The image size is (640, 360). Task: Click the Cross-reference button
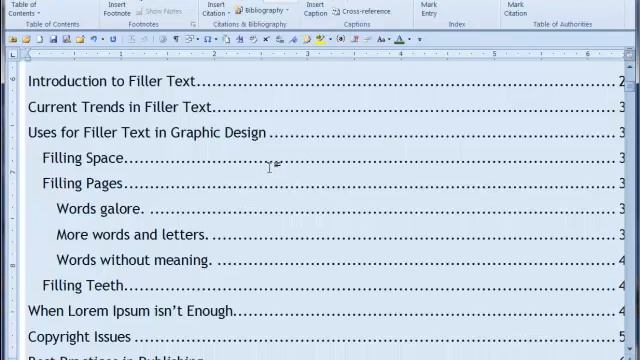point(361,11)
